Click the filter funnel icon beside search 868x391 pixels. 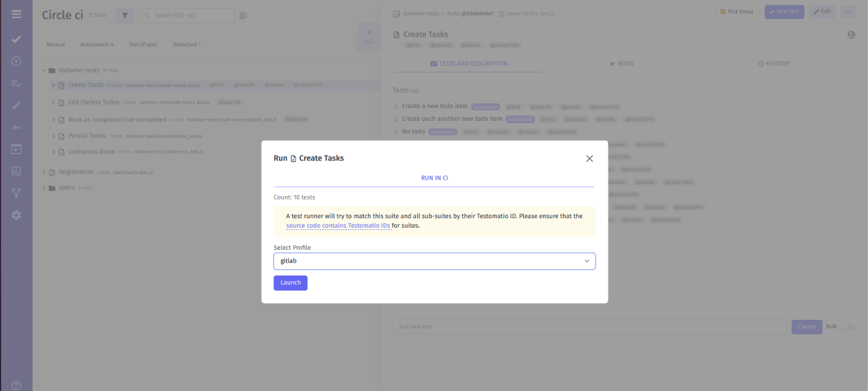click(124, 15)
